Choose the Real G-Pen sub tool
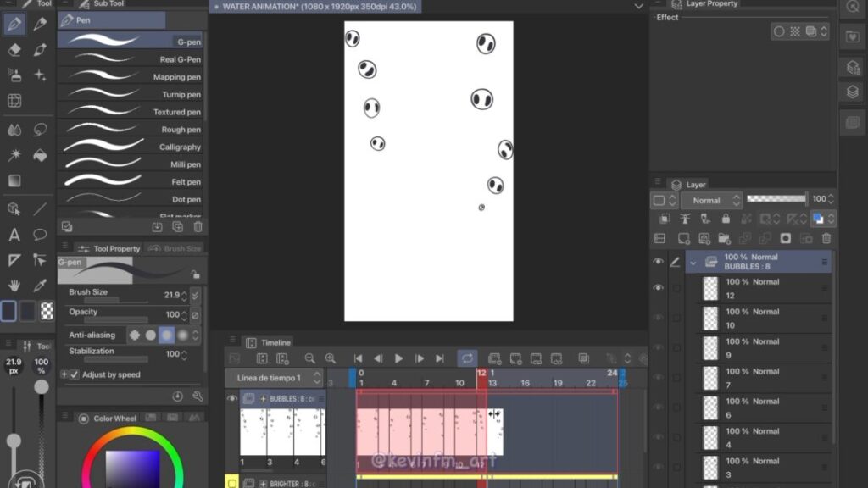This screenshot has height=488, width=868. click(131, 59)
